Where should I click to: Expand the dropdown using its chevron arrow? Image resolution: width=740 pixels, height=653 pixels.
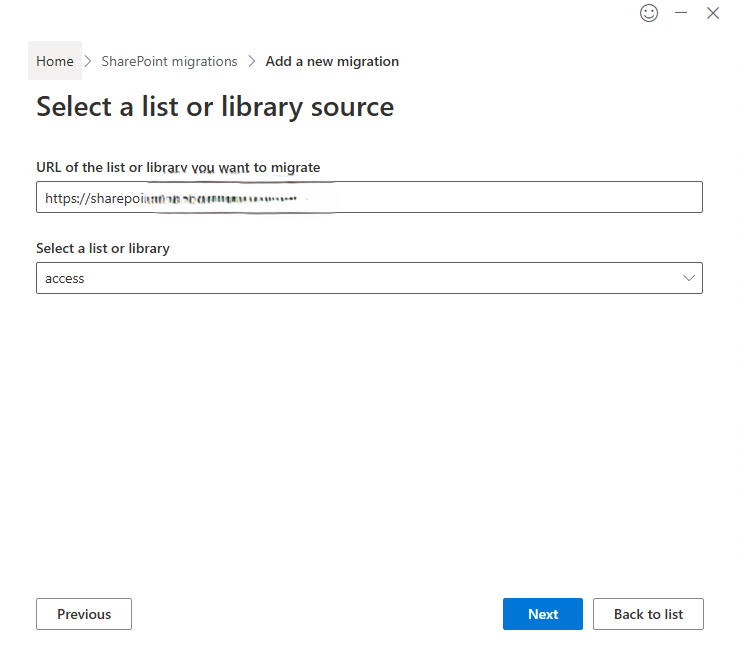click(688, 278)
